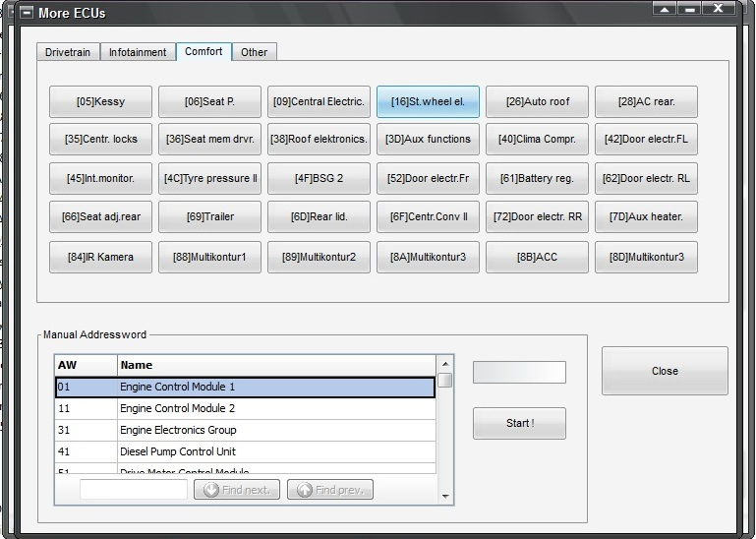Click the Name column header
Viewport: 756px width, 539px height.
[276, 365]
